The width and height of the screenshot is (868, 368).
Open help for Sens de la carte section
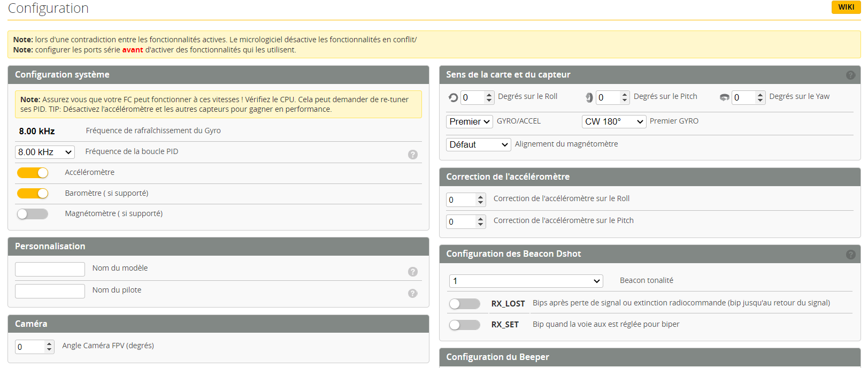click(x=850, y=75)
